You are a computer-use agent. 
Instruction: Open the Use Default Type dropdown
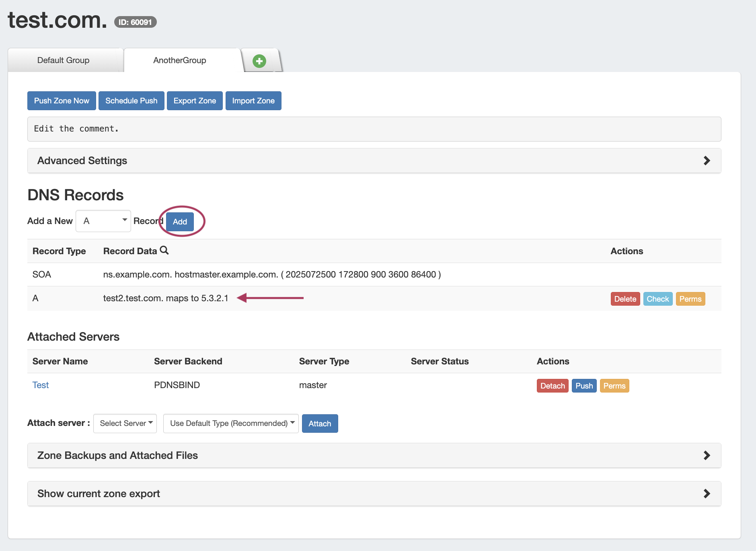[231, 424]
